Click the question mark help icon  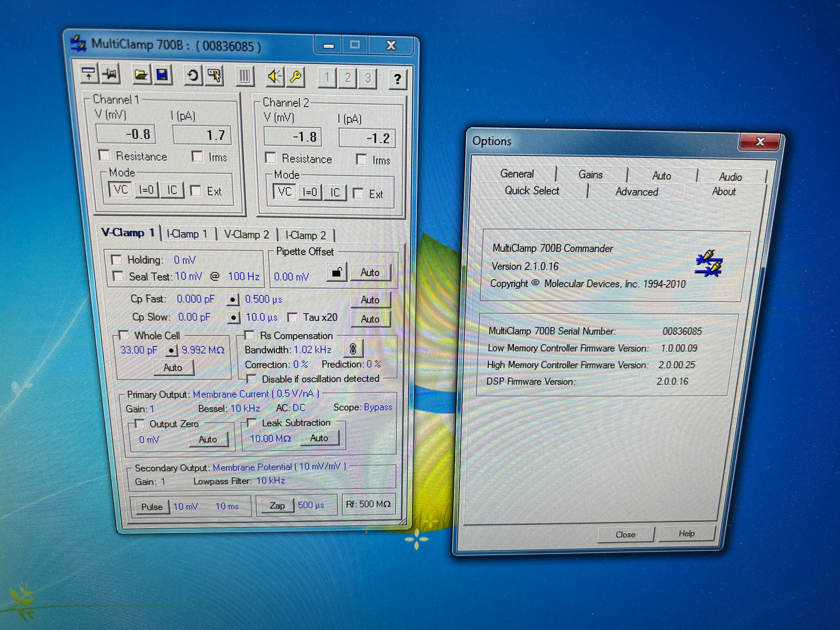pyautogui.click(x=397, y=79)
